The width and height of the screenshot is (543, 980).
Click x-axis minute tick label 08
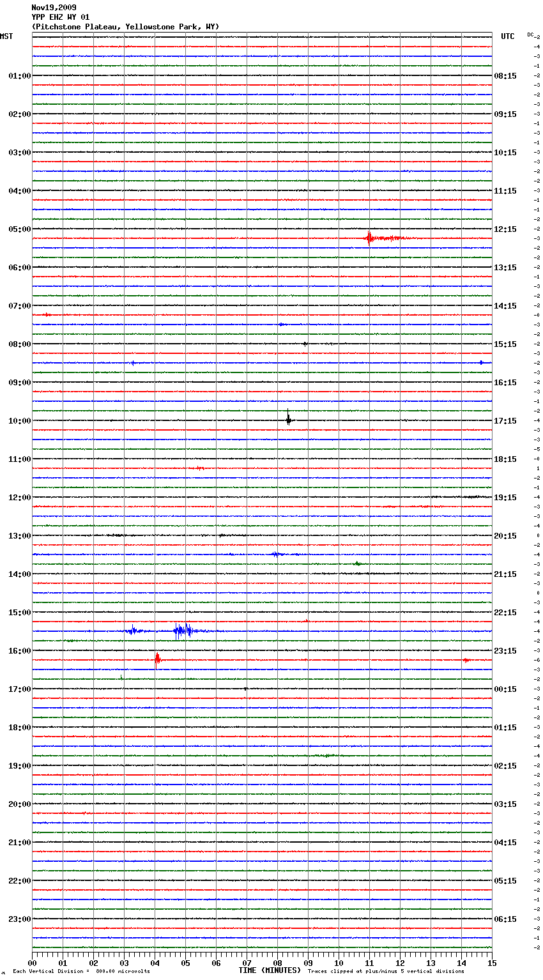(277, 963)
